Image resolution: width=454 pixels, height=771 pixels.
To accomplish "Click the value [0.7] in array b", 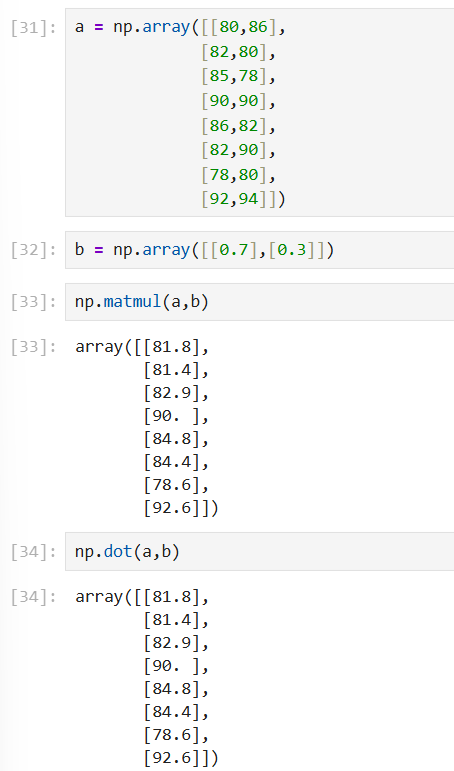I will point(234,250).
